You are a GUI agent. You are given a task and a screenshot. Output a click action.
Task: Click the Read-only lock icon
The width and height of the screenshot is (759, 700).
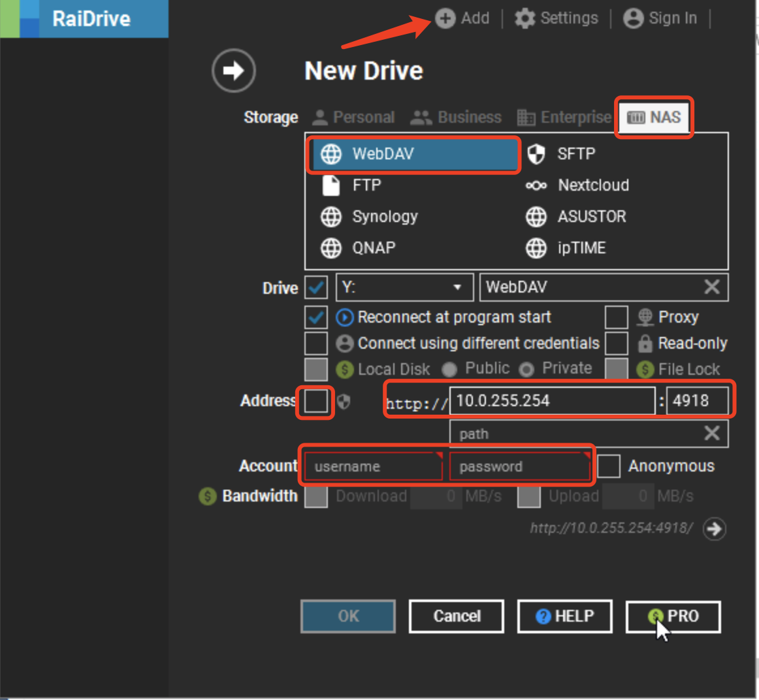(x=645, y=343)
